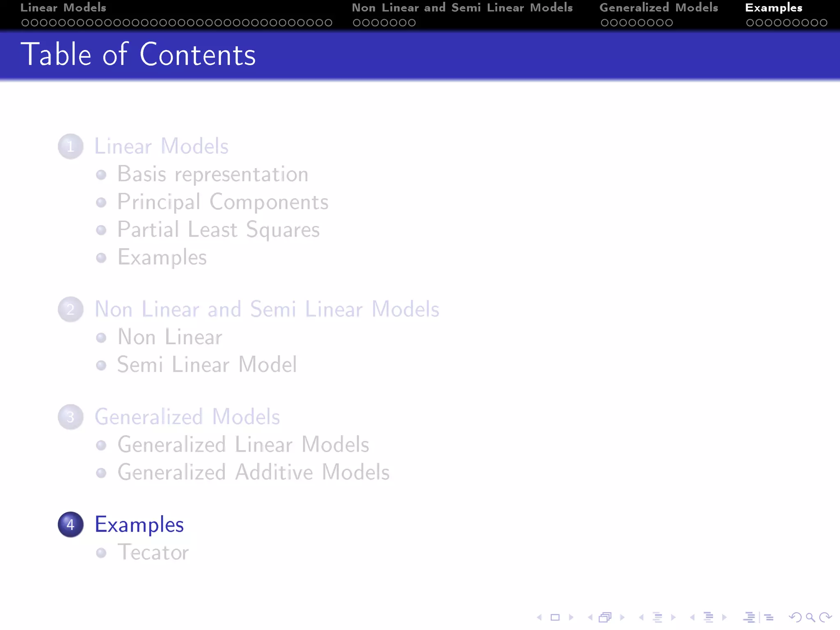Screen dimensions: 840x630
Task: Click the Table of Contents slide title
Action: pos(138,54)
